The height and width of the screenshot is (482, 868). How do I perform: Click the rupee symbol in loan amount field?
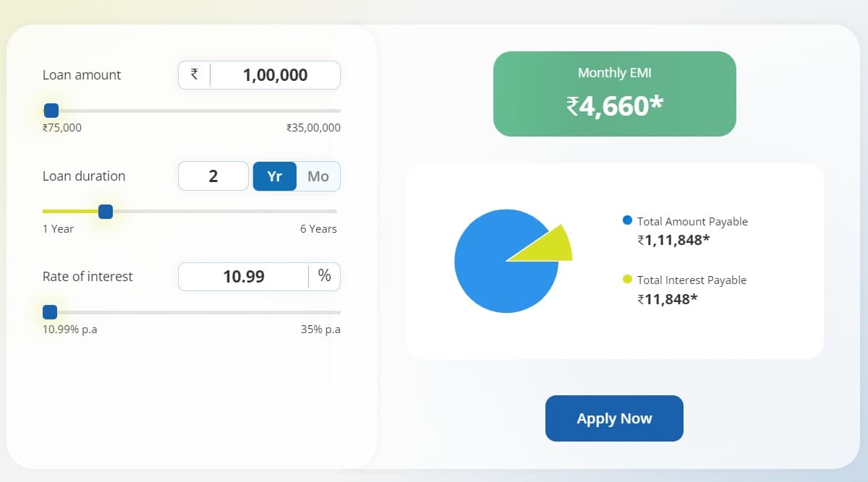pyautogui.click(x=192, y=74)
